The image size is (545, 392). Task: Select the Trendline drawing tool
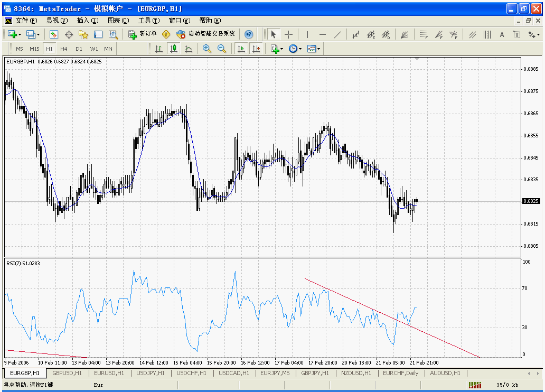[x=337, y=34]
